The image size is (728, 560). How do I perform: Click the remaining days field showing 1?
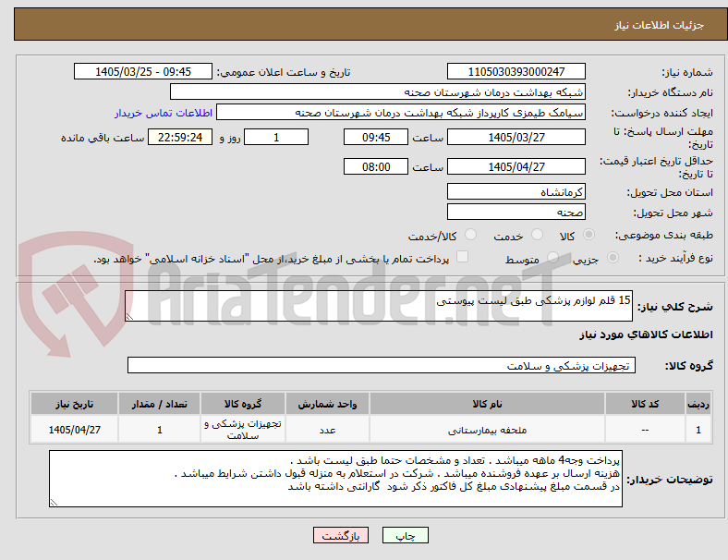click(276, 137)
